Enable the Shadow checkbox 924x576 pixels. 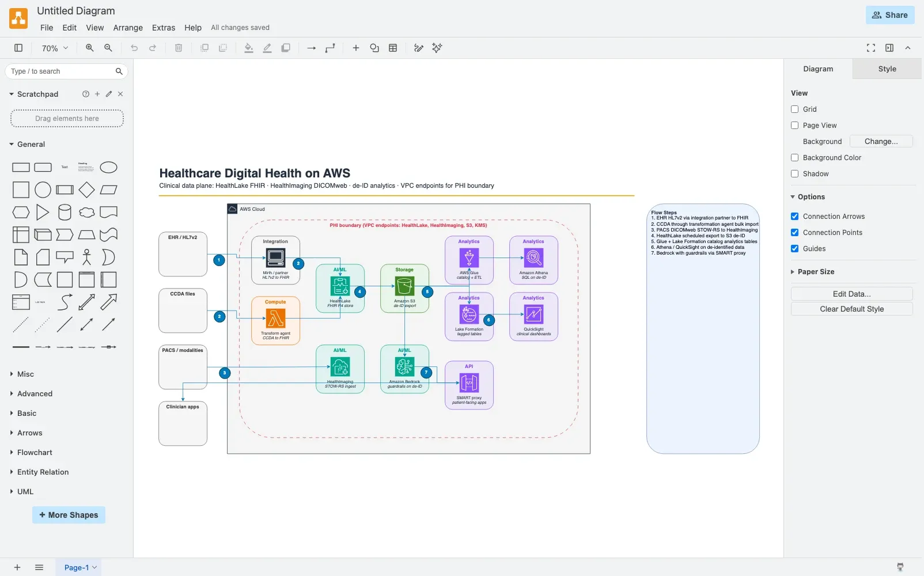[795, 174]
